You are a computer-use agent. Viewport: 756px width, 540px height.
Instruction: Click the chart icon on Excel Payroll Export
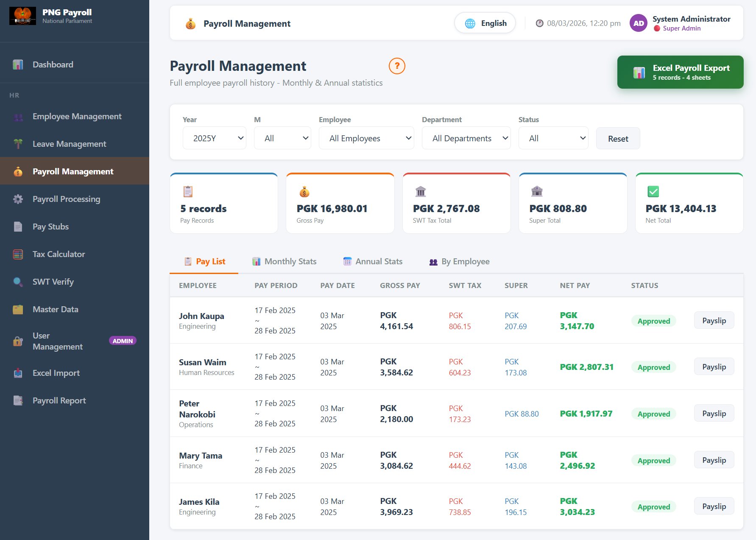[639, 73]
